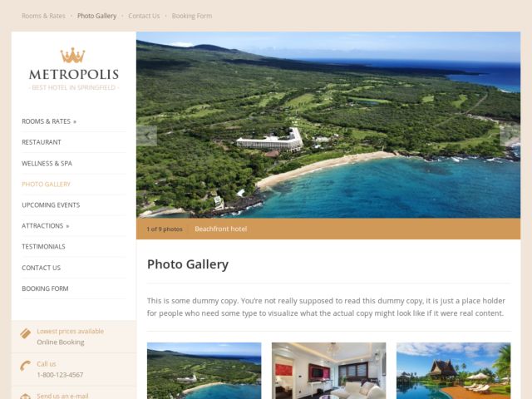
Task: Advance to next slideshow photo arrow
Action: 510,135
